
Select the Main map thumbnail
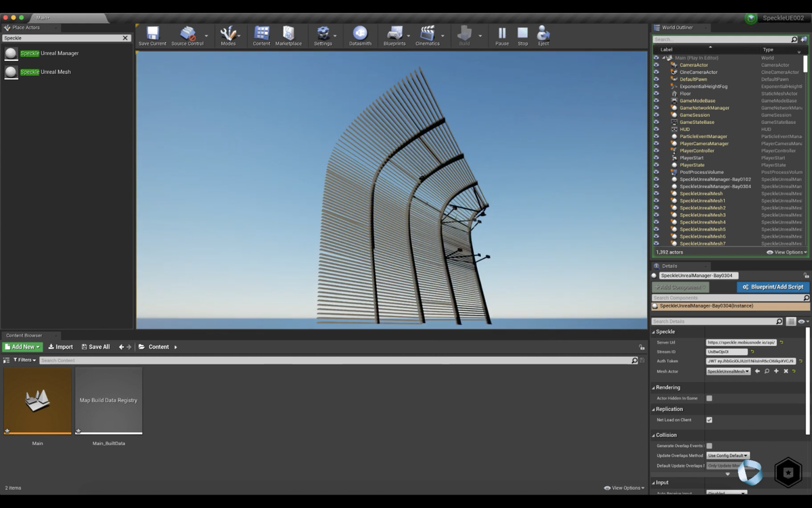click(x=37, y=400)
